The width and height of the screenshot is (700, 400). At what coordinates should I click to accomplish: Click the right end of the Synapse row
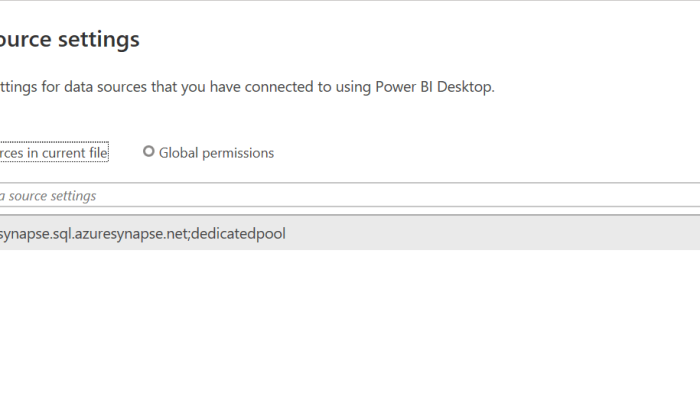(x=670, y=234)
